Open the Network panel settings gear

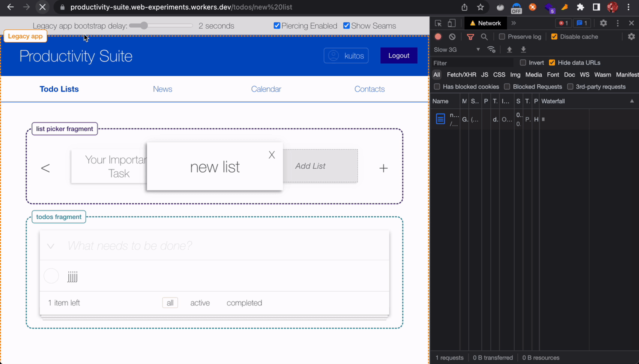631,36
